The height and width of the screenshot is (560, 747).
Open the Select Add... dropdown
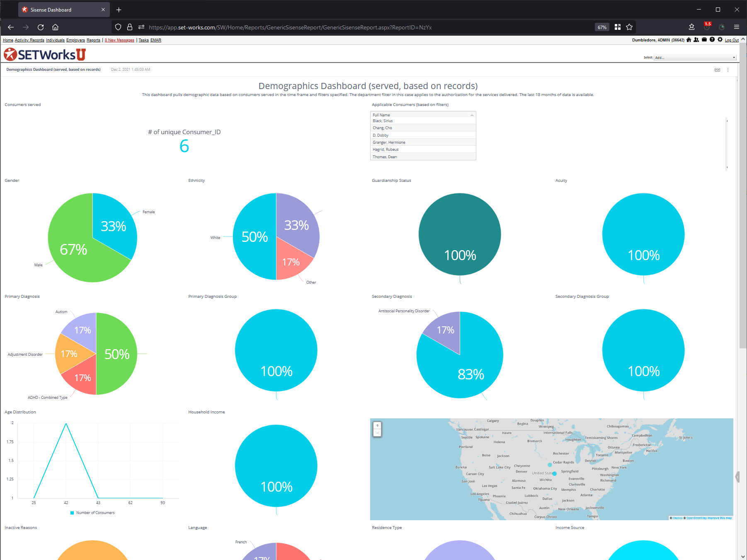(695, 58)
